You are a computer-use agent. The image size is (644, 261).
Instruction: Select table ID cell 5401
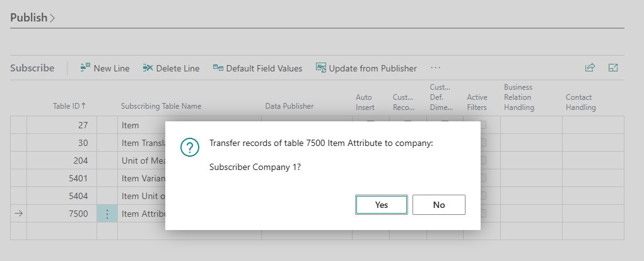[x=62, y=178]
